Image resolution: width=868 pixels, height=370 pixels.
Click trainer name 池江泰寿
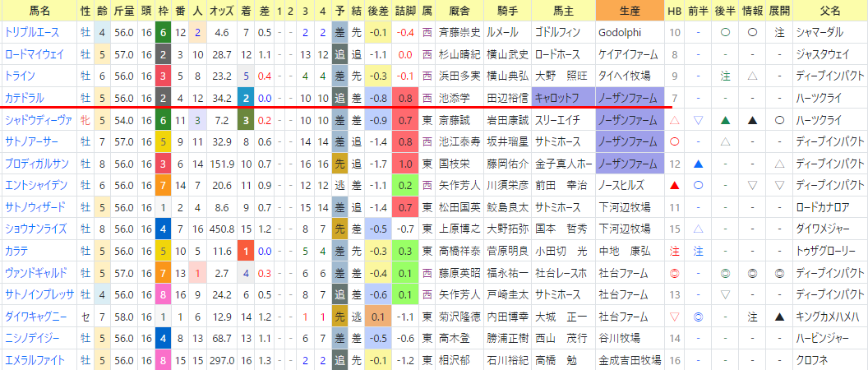pyautogui.click(x=459, y=141)
